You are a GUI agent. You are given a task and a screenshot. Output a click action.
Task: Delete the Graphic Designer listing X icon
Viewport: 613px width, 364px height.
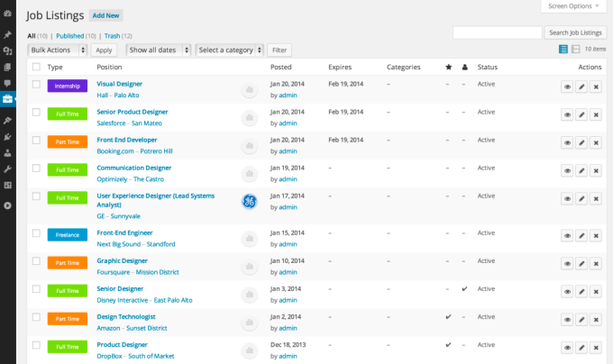tap(596, 264)
